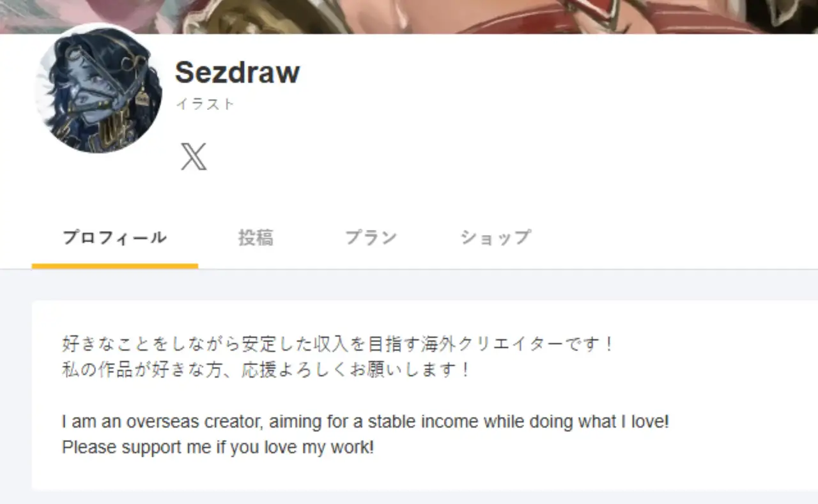This screenshot has height=504, width=818.
Task: Click the gold ornament in the cover banner
Action: pyautogui.click(x=256, y=16)
